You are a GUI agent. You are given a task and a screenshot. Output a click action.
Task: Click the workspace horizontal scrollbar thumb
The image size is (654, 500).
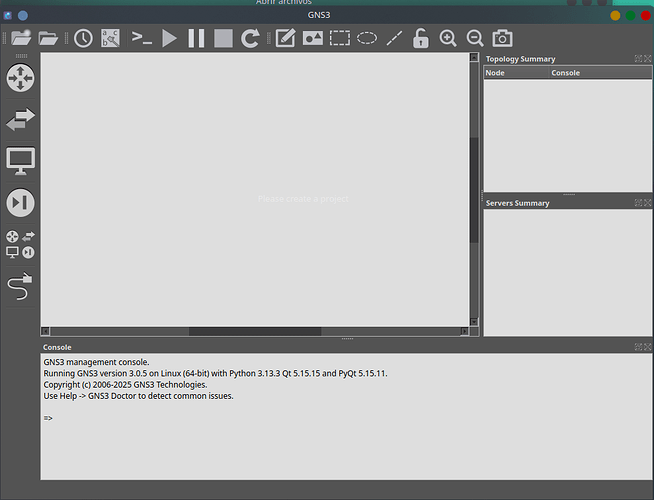[255, 332]
